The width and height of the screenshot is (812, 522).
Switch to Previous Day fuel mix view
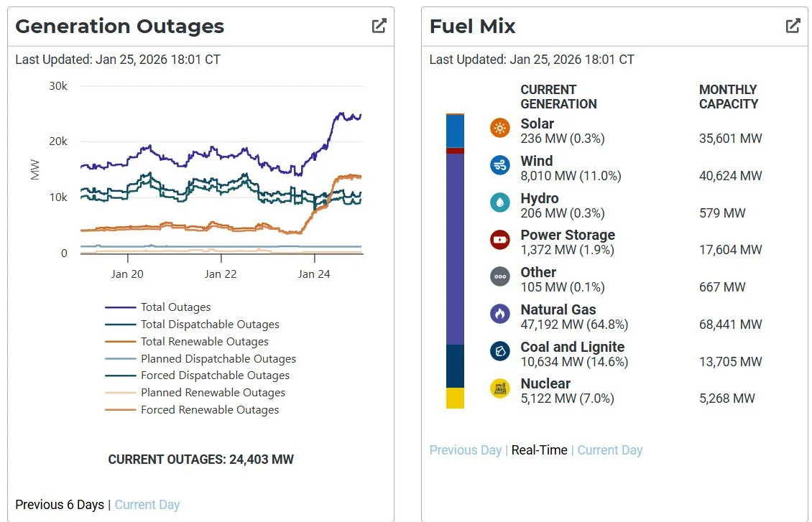point(465,450)
